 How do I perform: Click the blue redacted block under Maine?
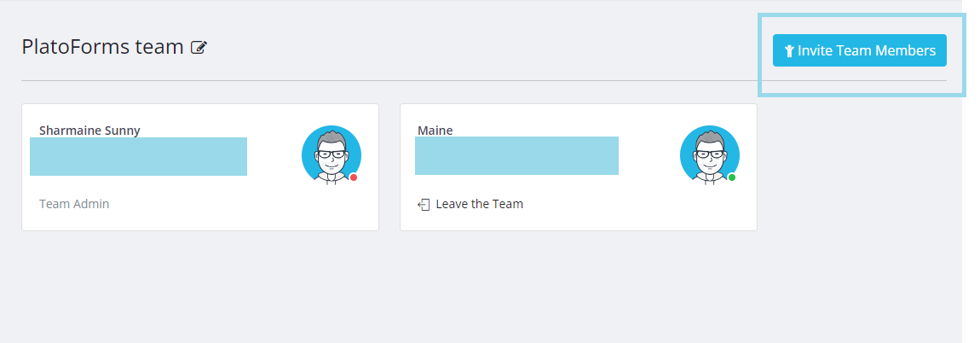point(516,156)
